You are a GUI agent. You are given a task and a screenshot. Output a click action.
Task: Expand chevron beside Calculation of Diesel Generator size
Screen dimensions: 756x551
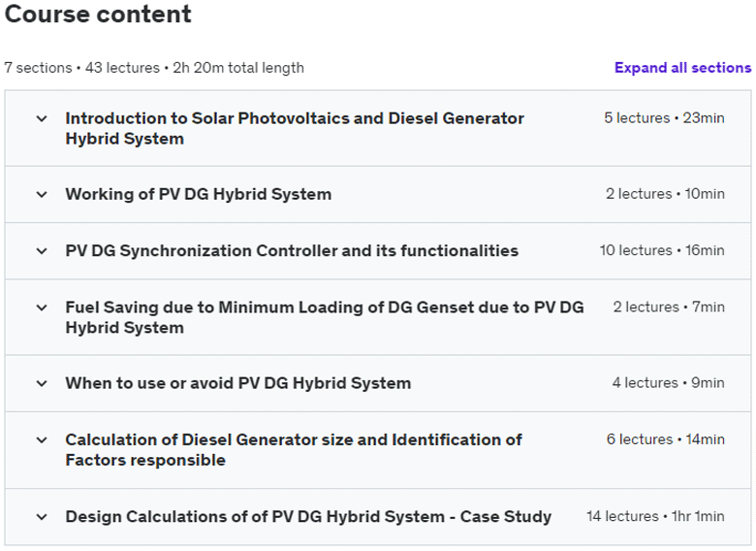click(x=42, y=440)
